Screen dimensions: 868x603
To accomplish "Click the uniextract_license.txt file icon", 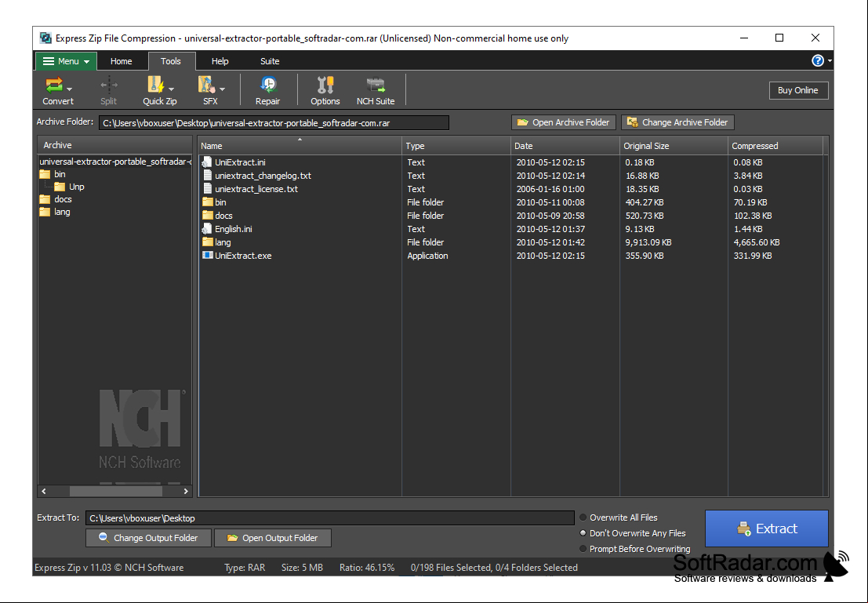I will [x=207, y=189].
